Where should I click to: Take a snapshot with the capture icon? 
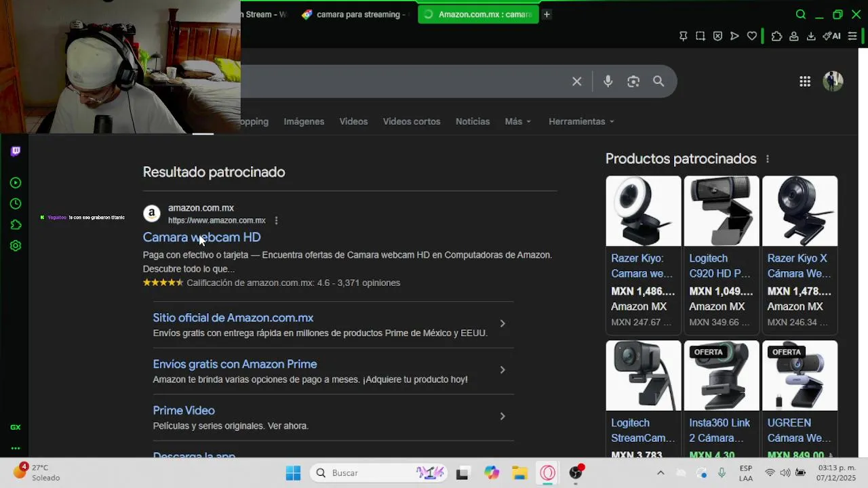[701, 36]
